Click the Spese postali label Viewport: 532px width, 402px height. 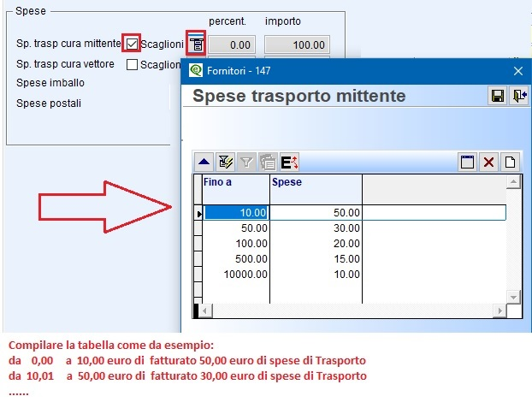[49, 103]
